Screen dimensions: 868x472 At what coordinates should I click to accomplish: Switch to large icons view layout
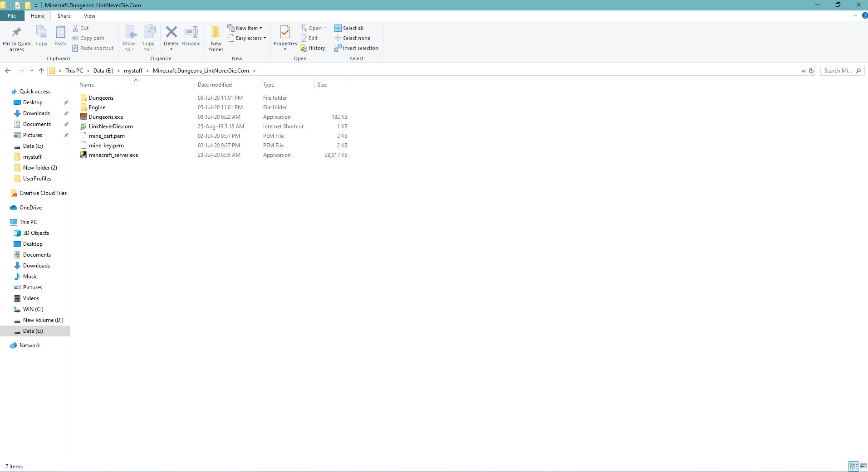click(x=863, y=466)
